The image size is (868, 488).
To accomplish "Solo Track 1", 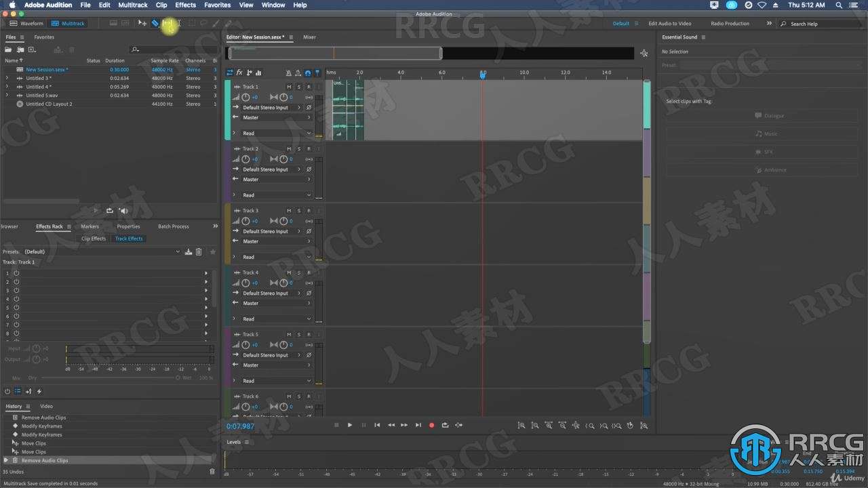I will click(298, 87).
